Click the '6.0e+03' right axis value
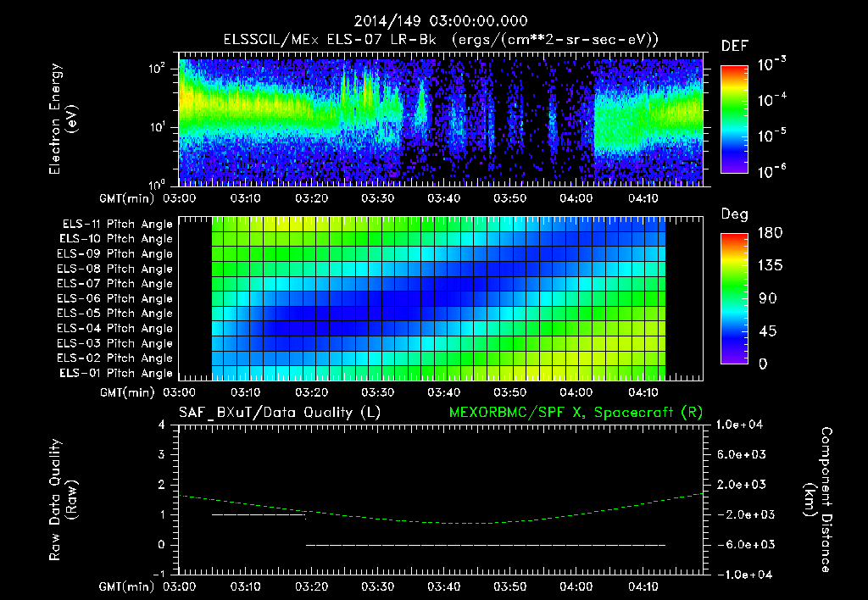868x600 pixels. point(741,455)
